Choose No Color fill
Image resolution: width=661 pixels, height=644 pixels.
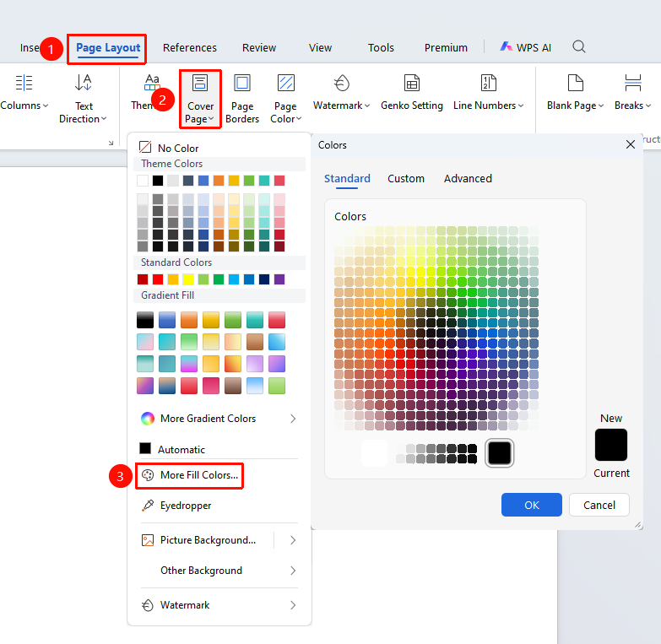tap(169, 148)
